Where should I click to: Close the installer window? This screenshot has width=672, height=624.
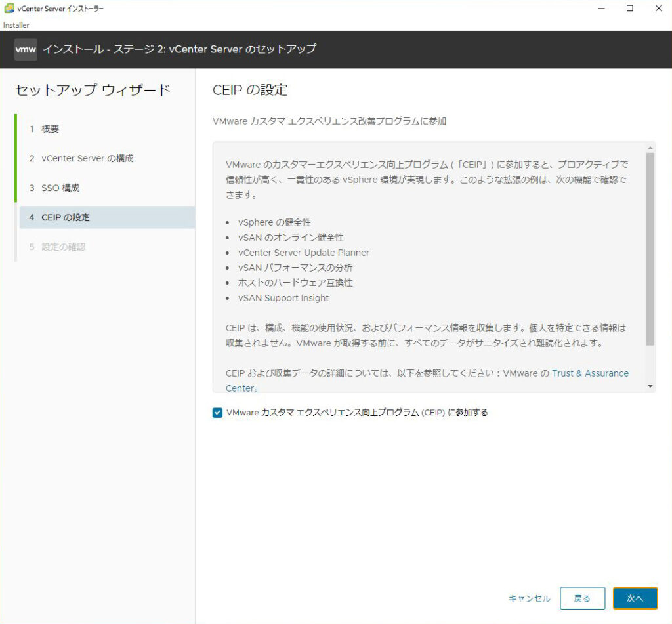click(x=659, y=8)
